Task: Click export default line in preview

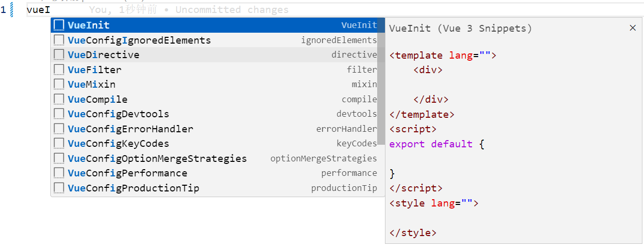Action: pos(437,144)
